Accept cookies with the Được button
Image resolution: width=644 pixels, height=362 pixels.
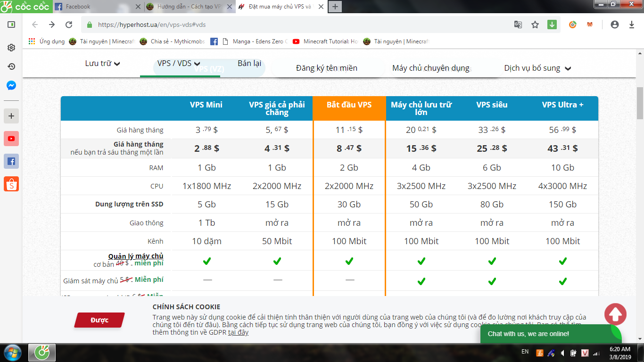coord(99,320)
